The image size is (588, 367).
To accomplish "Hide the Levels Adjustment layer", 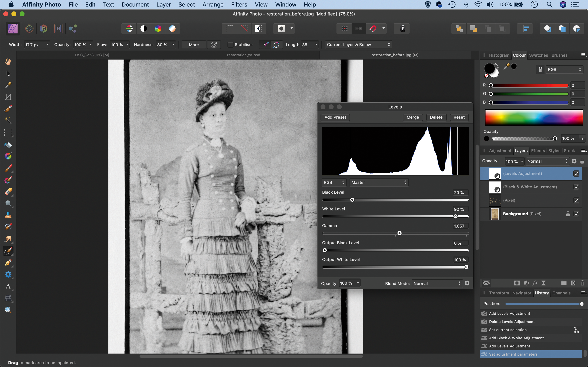I will point(576,174).
